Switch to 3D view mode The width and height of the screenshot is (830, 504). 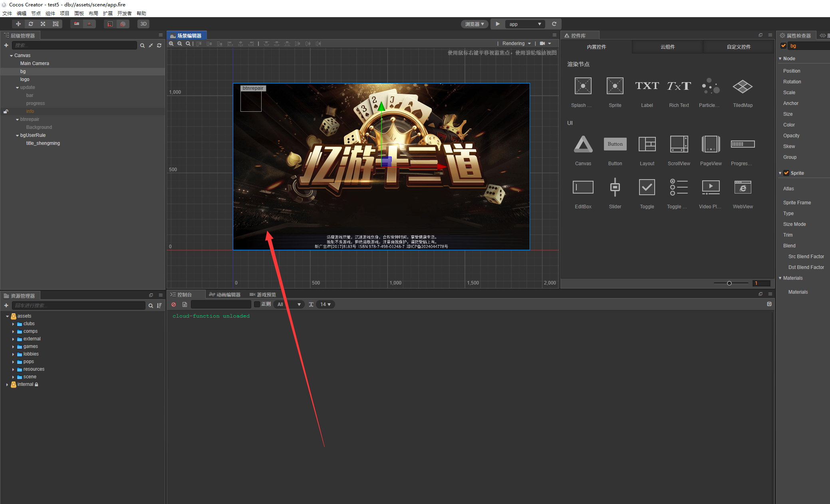click(143, 24)
